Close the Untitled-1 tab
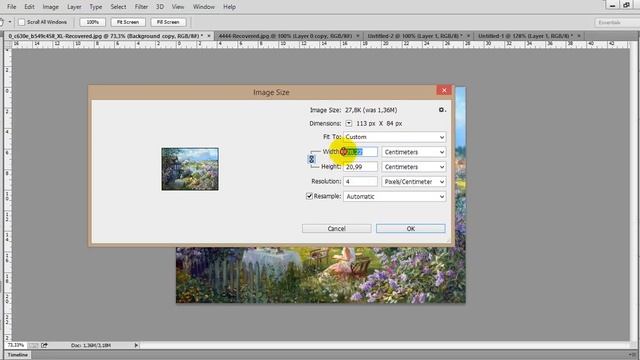This screenshot has width=640, height=360. (579, 36)
